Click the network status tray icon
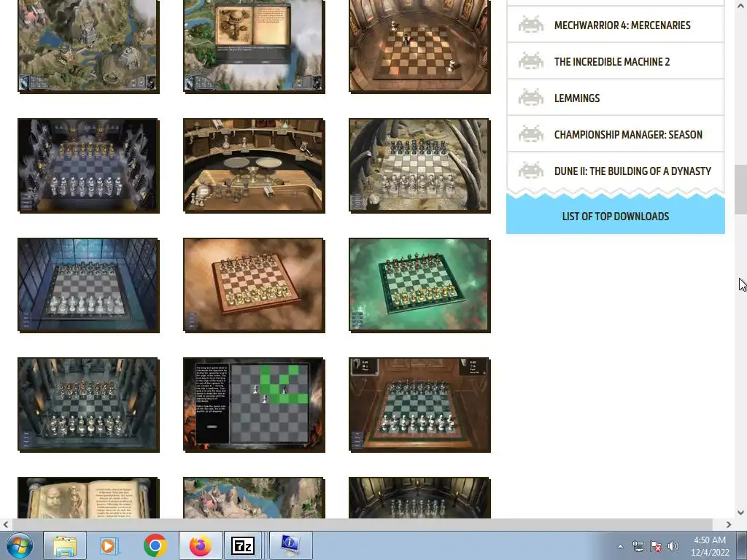The image size is (747, 560). (638, 546)
